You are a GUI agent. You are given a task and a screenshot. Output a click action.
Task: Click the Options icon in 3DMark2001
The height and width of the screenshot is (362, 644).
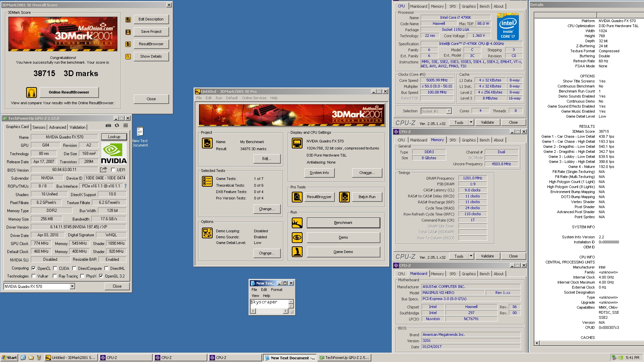[x=207, y=233]
